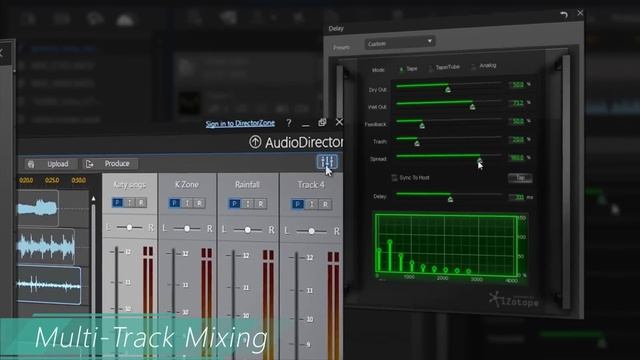
Task: Toggle the R button on Katy sings track
Action: tap(141, 202)
